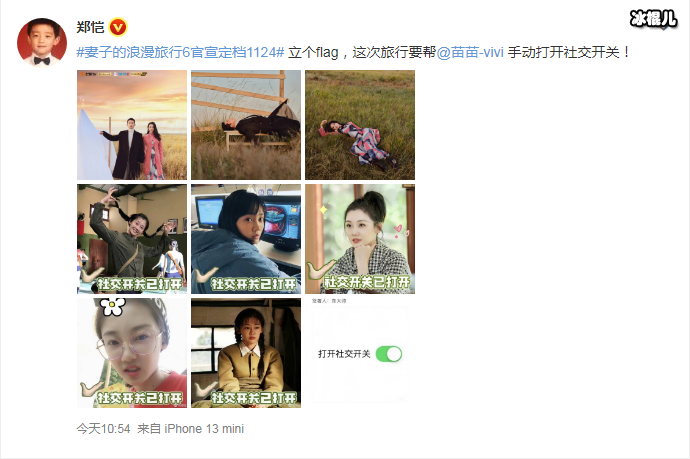Open the @苗苗-vivi mention link
Screen dimensions: 690x459
coord(470,52)
